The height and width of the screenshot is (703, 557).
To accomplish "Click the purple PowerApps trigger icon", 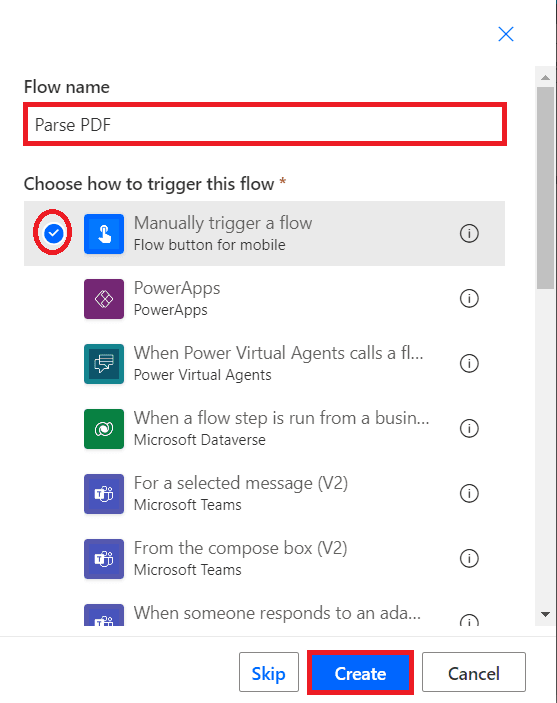I will coord(104,299).
